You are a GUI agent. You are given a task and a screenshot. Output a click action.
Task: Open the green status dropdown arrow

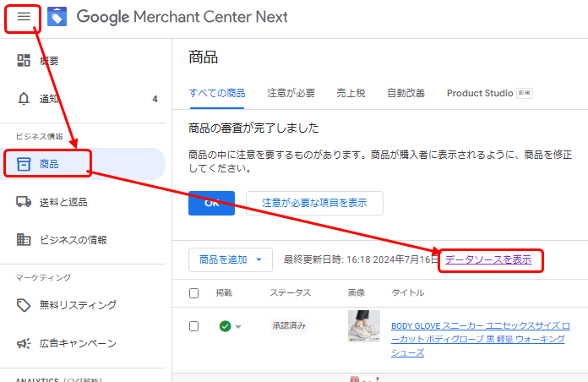[238, 327]
